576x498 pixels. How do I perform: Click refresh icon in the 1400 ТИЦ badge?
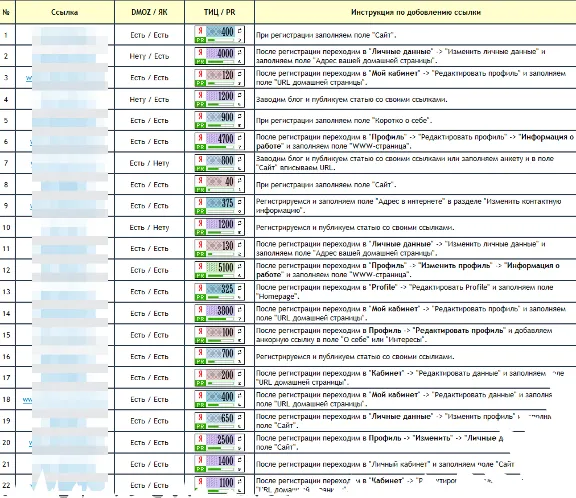point(240,460)
